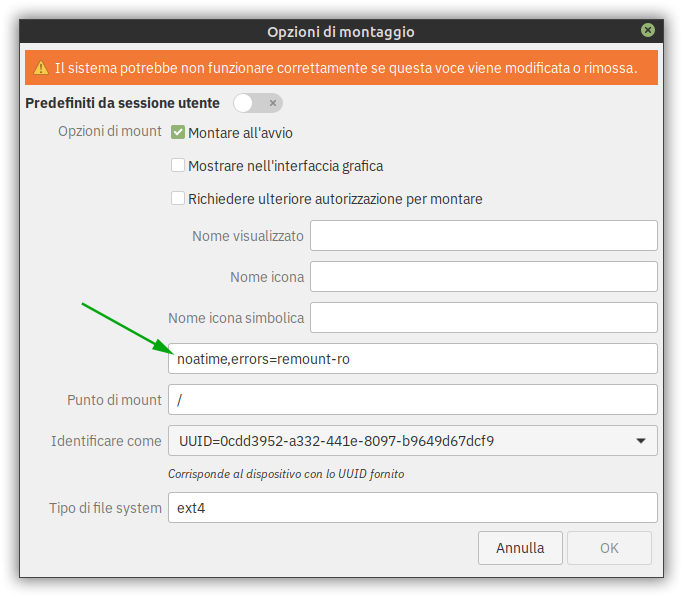The width and height of the screenshot is (683, 597).
Task: Check Richiedere ulteriore autorizzazione per montare
Action: click(x=178, y=199)
